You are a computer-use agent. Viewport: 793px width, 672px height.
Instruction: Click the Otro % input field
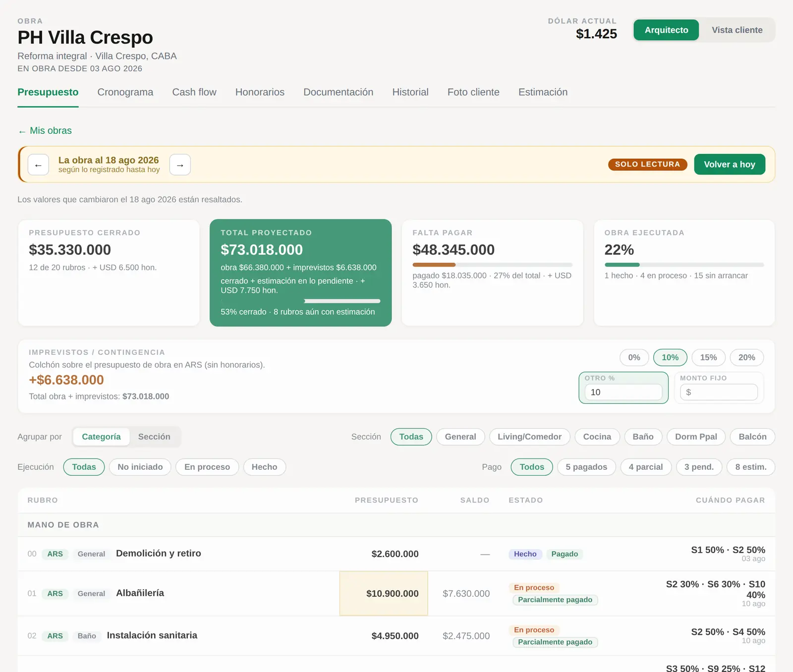tap(623, 392)
